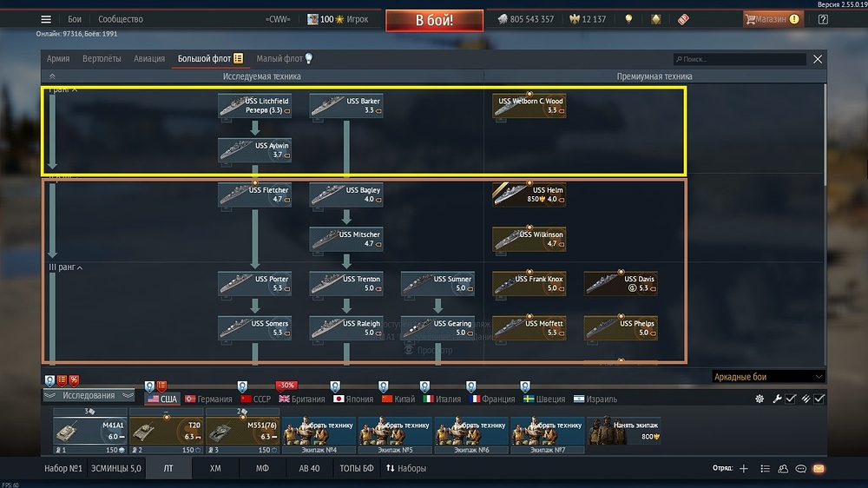Open the chat speech bubble icon
This screenshot has height=488, width=868.
click(x=800, y=469)
